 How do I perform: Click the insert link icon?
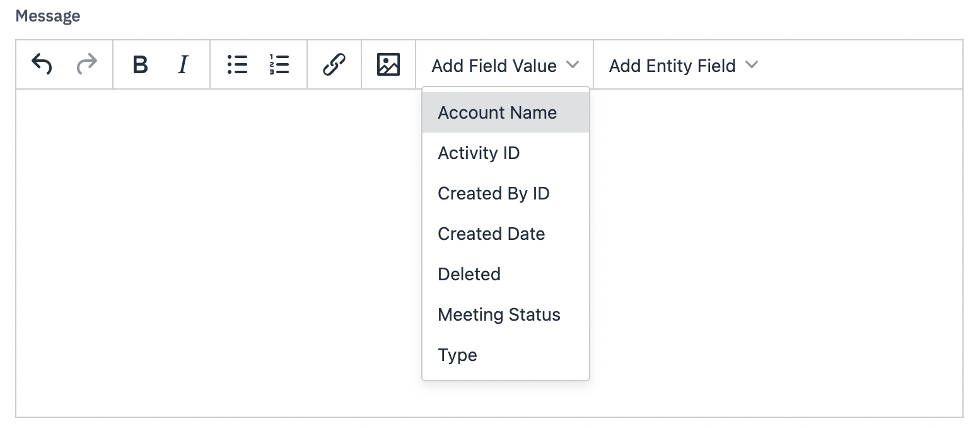pyautogui.click(x=334, y=64)
